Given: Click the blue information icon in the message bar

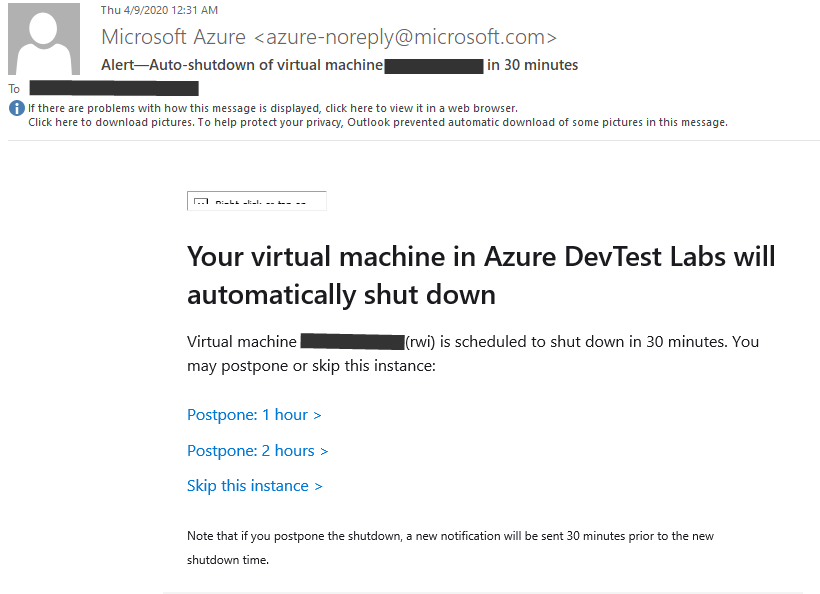Looking at the screenshot, I should [x=17, y=108].
